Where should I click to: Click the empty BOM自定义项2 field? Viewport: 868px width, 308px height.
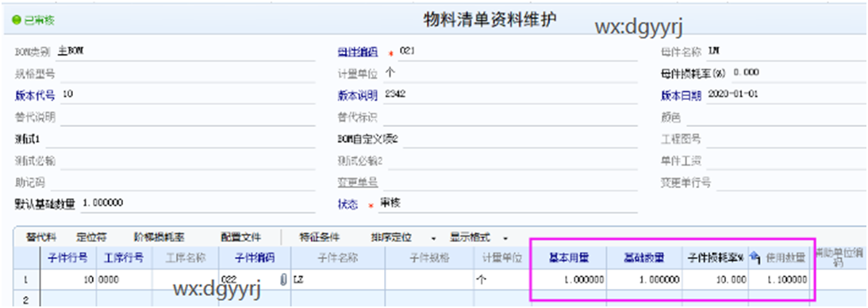pyautogui.click(x=520, y=139)
